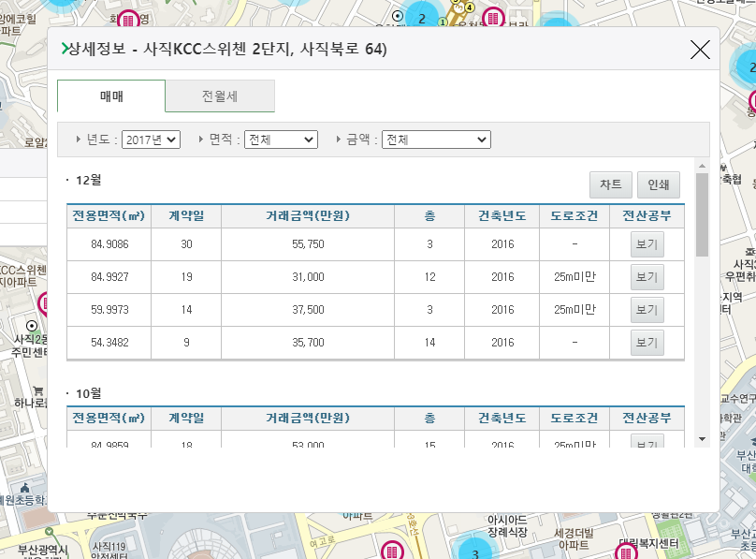Click 보기 for the 31,000 row
This screenshot has height=559, width=756.
647,277
